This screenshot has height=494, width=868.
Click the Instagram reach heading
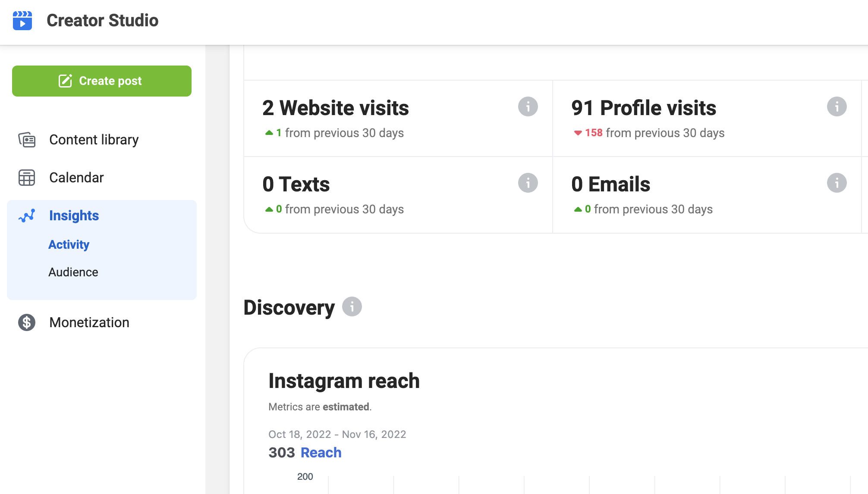[x=344, y=381]
